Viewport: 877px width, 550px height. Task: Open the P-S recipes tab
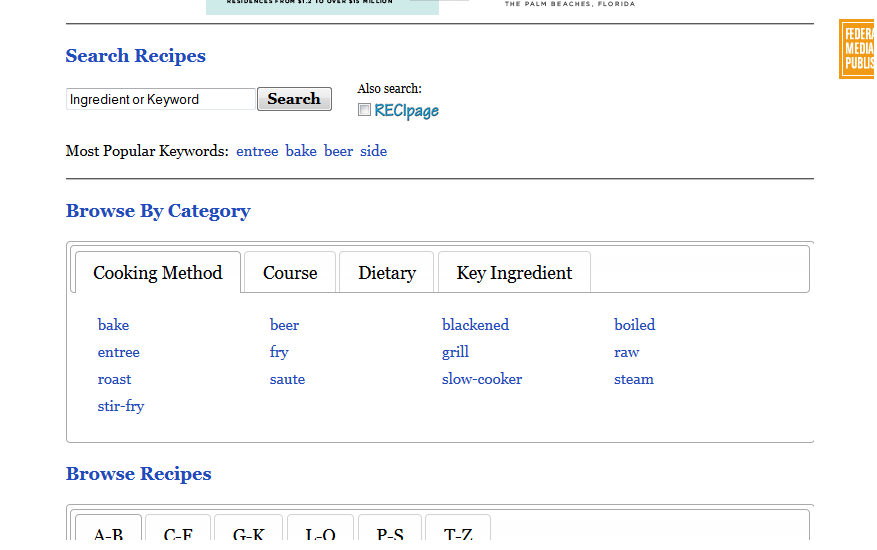[390, 533]
